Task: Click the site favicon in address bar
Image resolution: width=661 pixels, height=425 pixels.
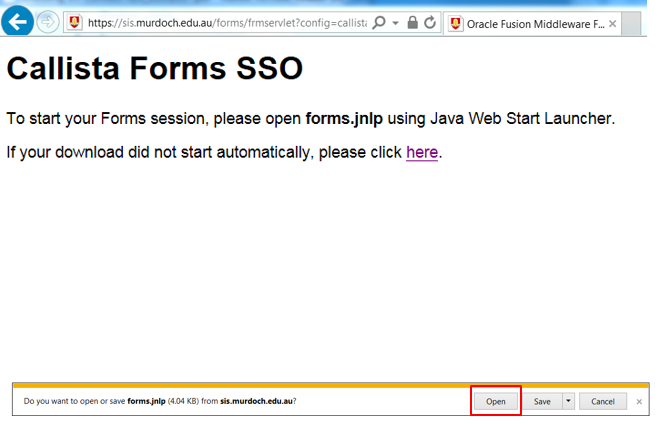Action: pos(75,22)
